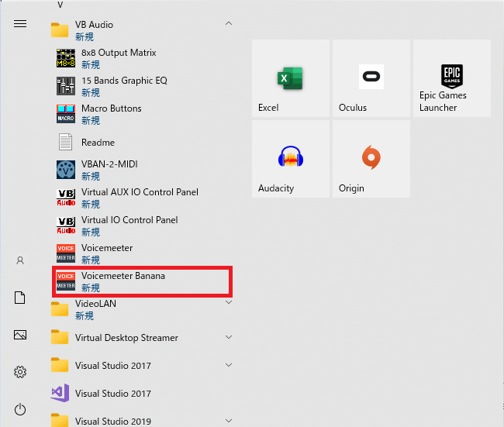Click the "VBAN-2-MIDI" label
This screenshot has width=504, height=427.
109,164
